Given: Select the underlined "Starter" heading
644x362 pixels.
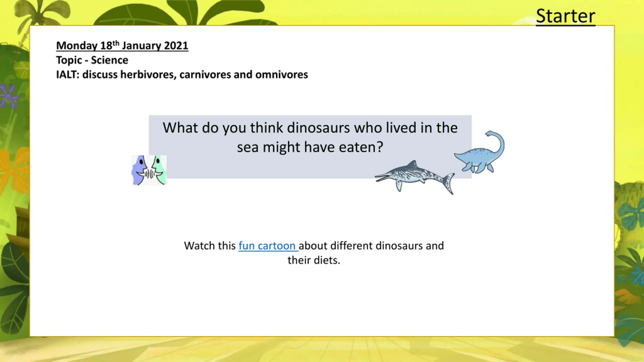Looking at the screenshot, I should coord(566,16).
